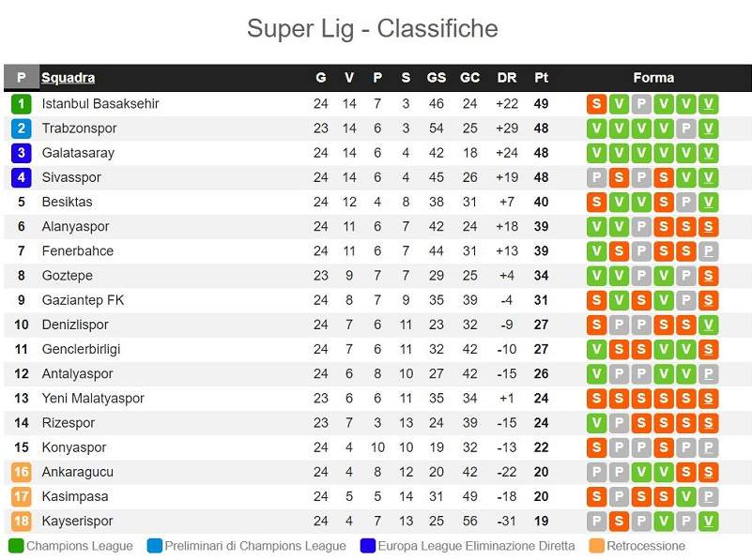
Task: Click position badge 1 for Istanbul Basaksehir
Action: pos(21,104)
